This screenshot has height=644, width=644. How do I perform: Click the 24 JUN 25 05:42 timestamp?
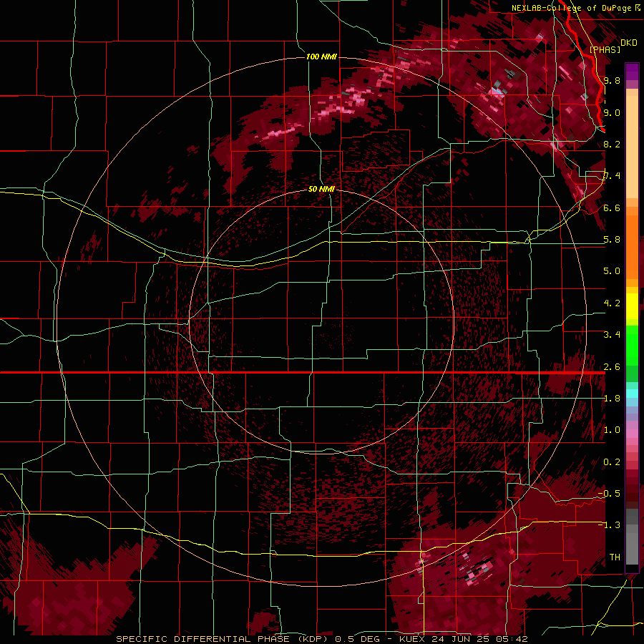tap(479, 639)
